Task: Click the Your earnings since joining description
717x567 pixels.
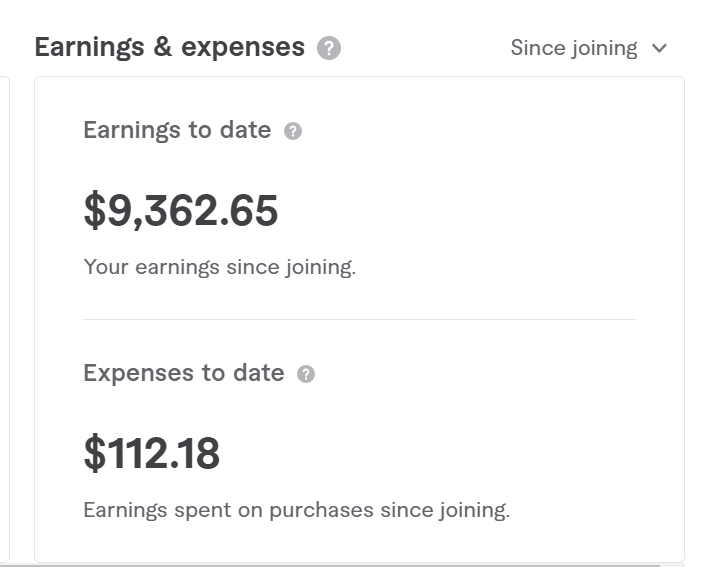Action: 219,267
